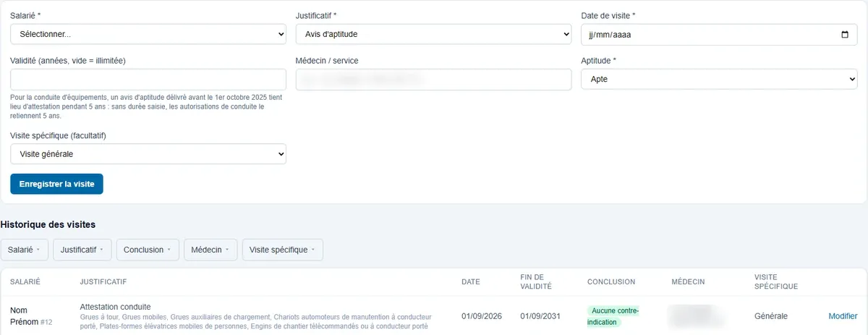Image resolution: width=868 pixels, height=335 pixels.
Task: Click the Aucune contre-indication badge
Action: pyautogui.click(x=613, y=316)
